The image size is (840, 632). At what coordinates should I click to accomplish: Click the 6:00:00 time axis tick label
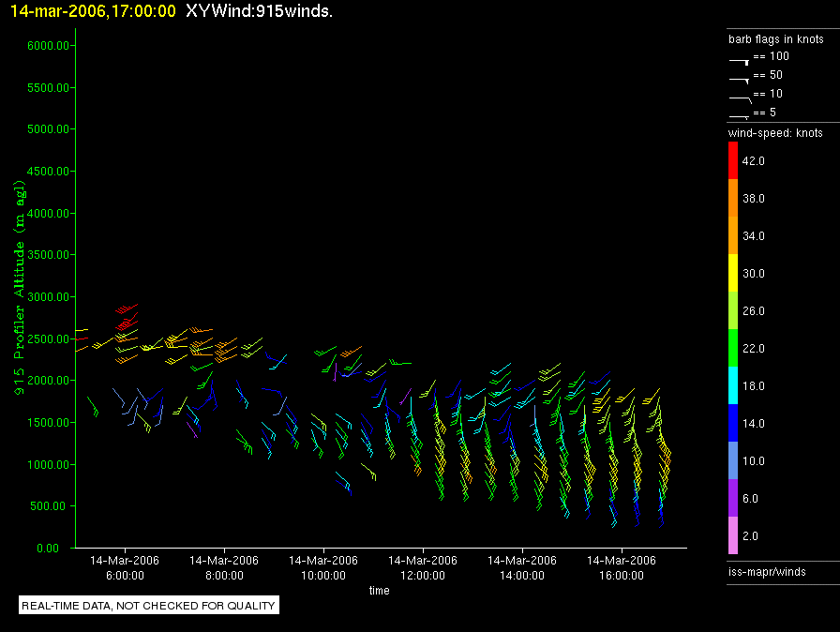[x=125, y=574]
